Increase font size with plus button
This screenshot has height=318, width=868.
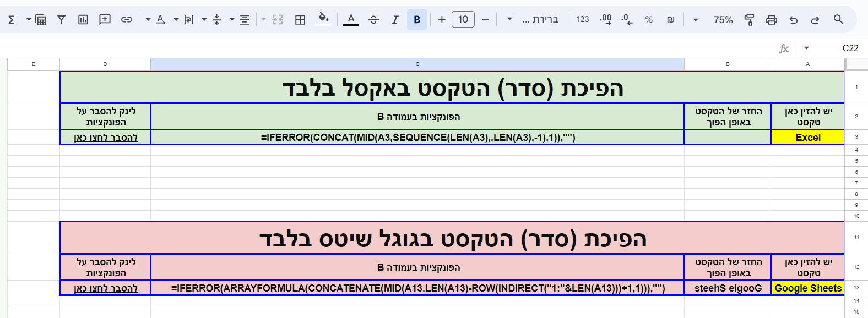click(442, 20)
